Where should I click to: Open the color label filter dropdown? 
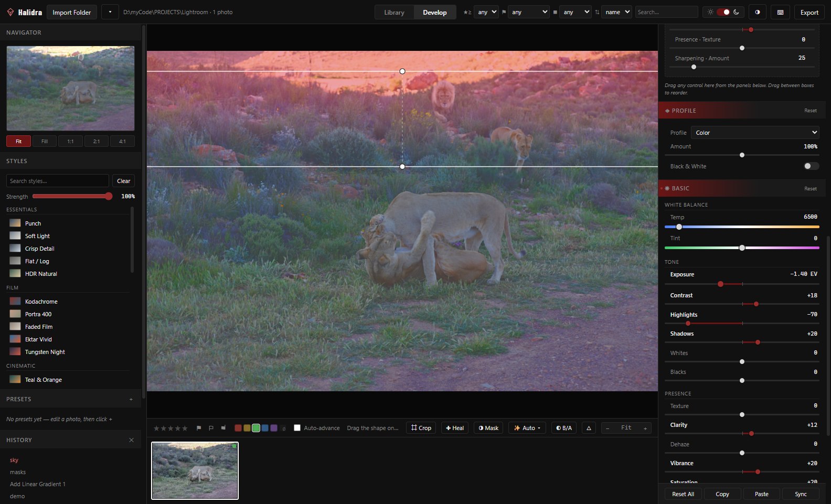[x=575, y=12]
